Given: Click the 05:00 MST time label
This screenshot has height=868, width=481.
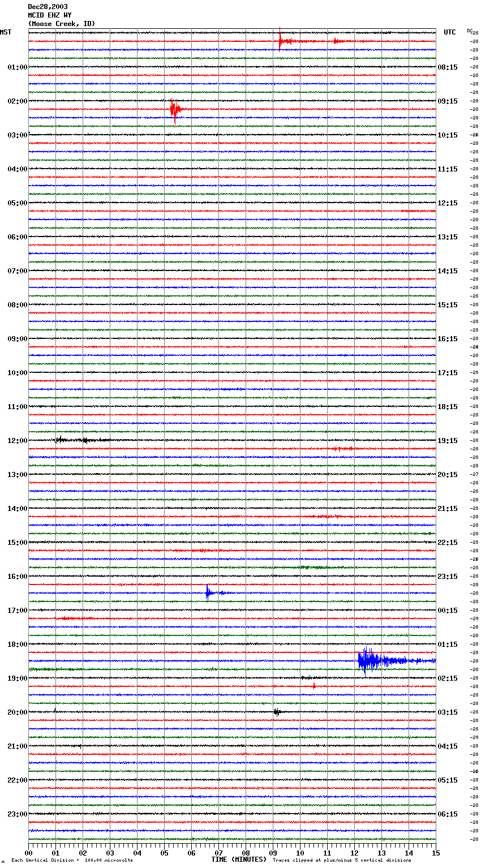Looking at the screenshot, I should point(18,203).
